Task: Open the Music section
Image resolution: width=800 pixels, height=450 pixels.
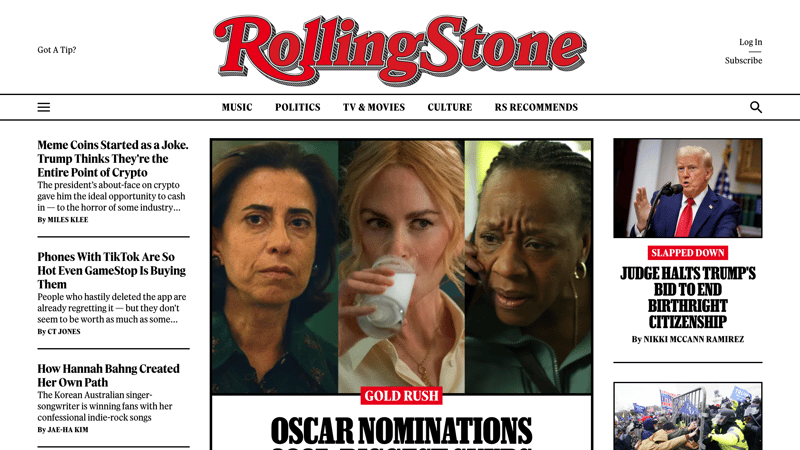Action: [x=237, y=107]
